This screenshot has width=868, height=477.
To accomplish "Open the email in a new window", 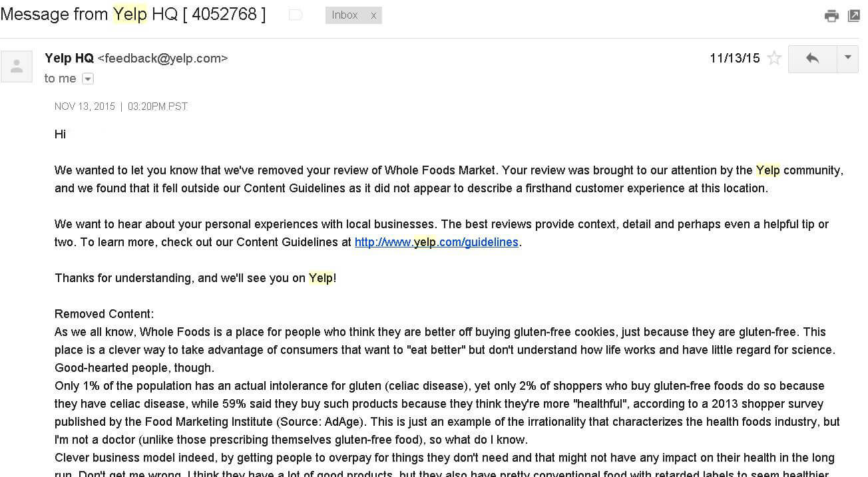I will 854,16.
